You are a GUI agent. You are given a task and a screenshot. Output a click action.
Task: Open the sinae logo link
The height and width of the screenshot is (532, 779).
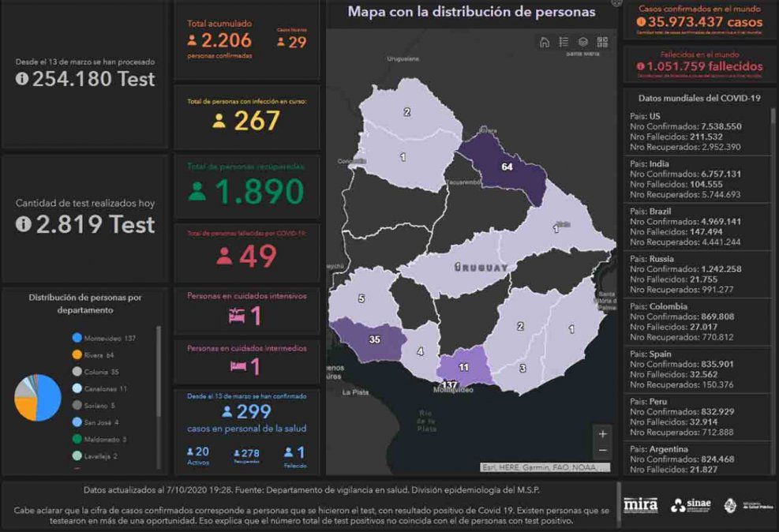pos(691,505)
